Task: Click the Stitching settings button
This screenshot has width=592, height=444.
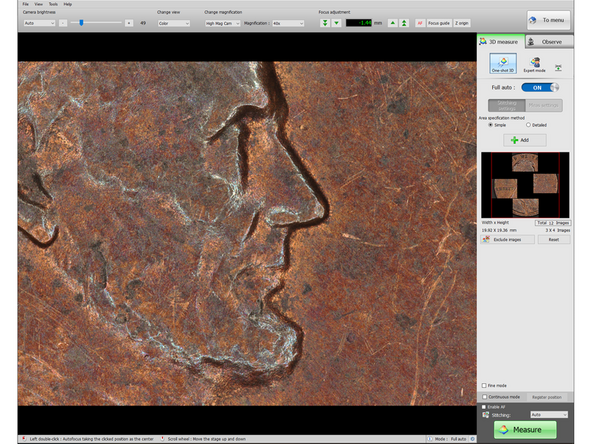Action: 507,105
